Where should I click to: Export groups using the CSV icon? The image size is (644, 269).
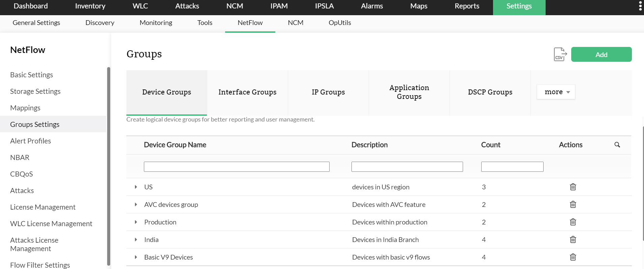[x=560, y=54]
